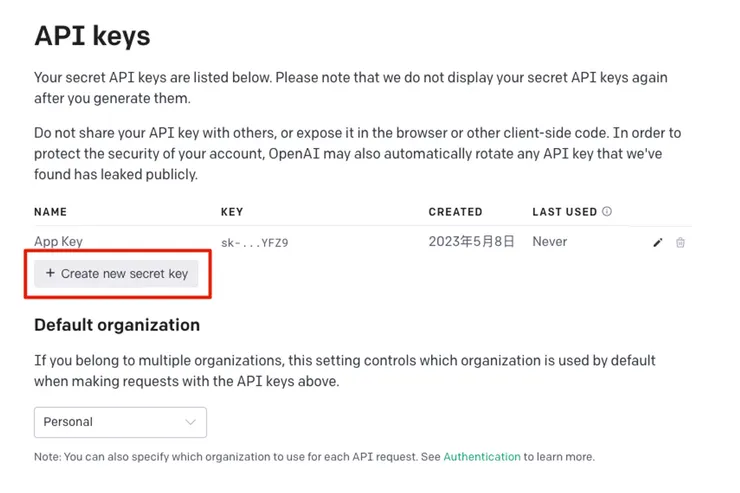Image resolution: width=740 pixels, height=493 pixels.
Task: Click the Default organization heading
Action: pos(117,325)
